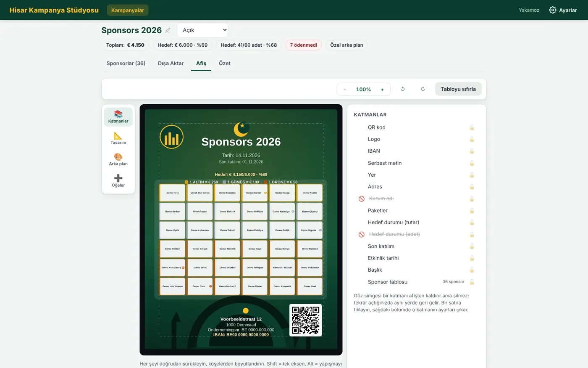Click the Demo Fırın sponsor cell
This screenshot has width=588, height=368.
tap(173, 193)
